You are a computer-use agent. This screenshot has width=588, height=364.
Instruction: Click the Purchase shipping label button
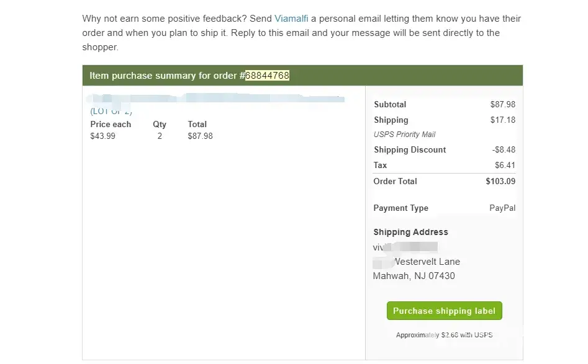point(444,311)
